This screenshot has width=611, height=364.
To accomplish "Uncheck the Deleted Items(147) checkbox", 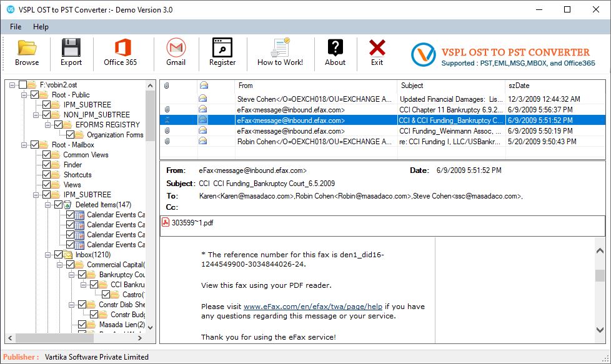I will (x=58, y=204).
